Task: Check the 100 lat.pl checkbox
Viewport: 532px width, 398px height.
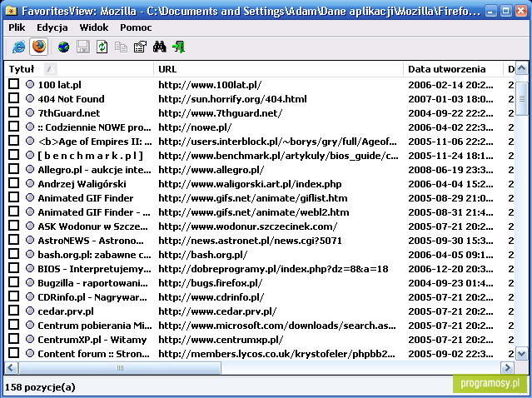Action: [13, 84]
